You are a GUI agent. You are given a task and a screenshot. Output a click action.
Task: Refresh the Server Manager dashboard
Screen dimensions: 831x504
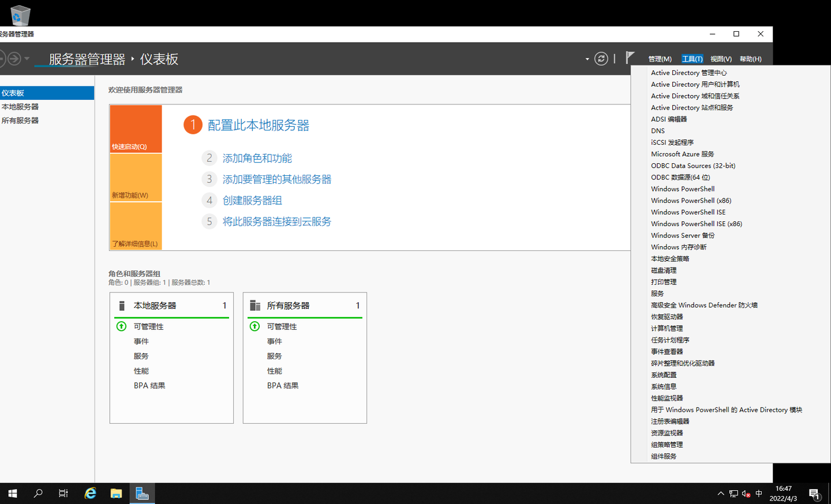601,59
